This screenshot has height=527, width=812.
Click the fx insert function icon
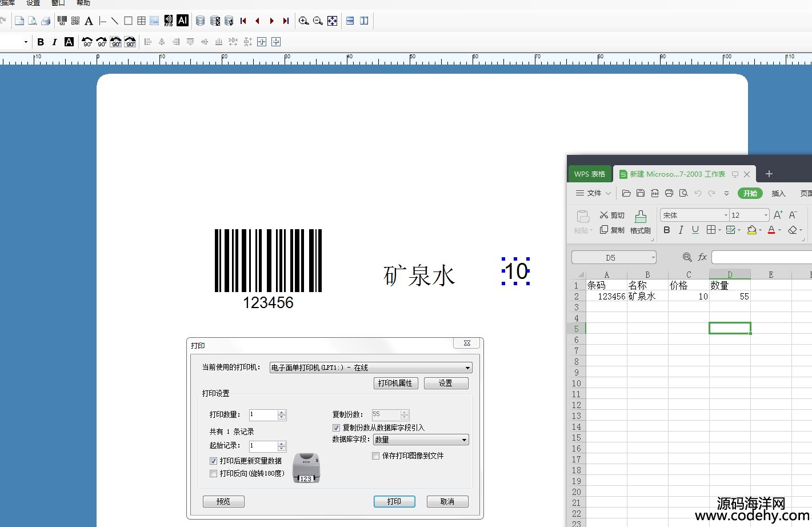click(702, 257)
